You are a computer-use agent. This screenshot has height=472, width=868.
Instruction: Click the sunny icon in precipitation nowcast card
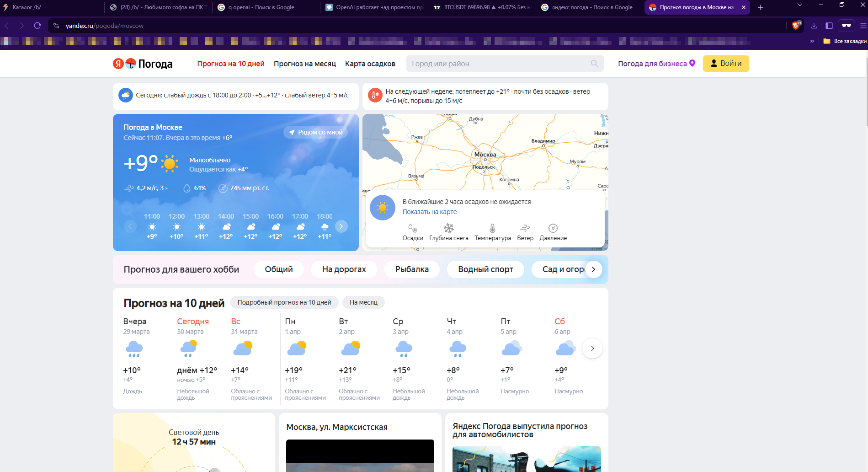point(383,208)
